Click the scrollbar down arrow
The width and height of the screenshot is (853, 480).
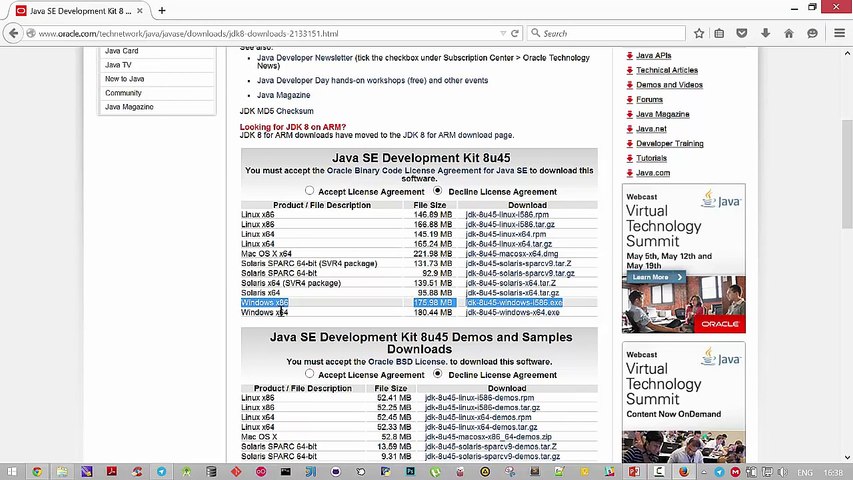pos(847,457)
